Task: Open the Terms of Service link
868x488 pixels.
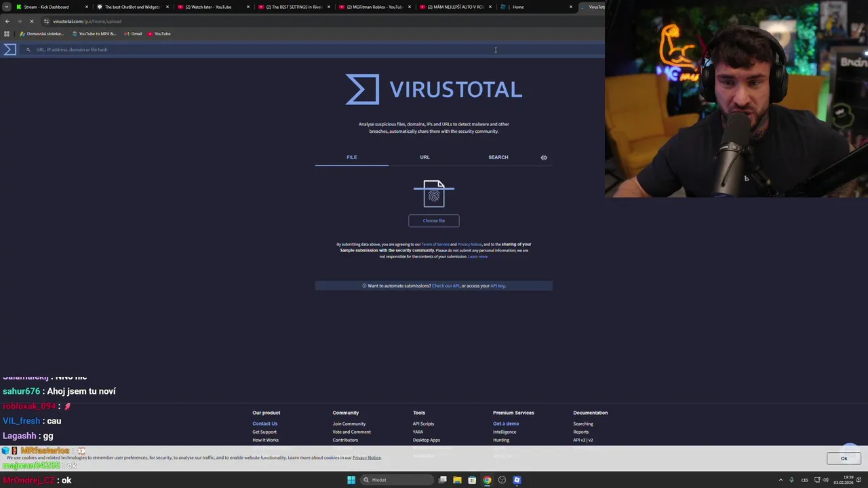Action: click(x=435, y=244)
